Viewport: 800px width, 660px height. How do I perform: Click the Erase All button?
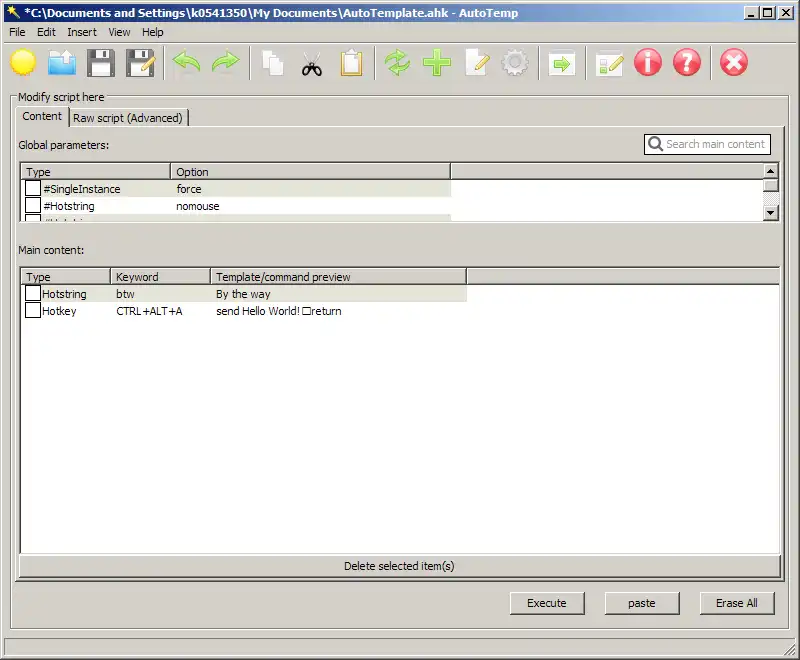pos(737,603)
